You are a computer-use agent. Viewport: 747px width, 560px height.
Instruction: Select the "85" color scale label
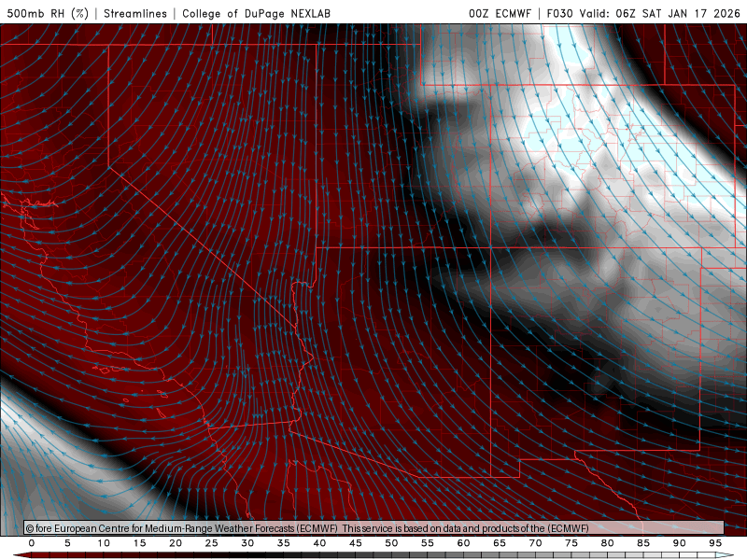(643, 543)
